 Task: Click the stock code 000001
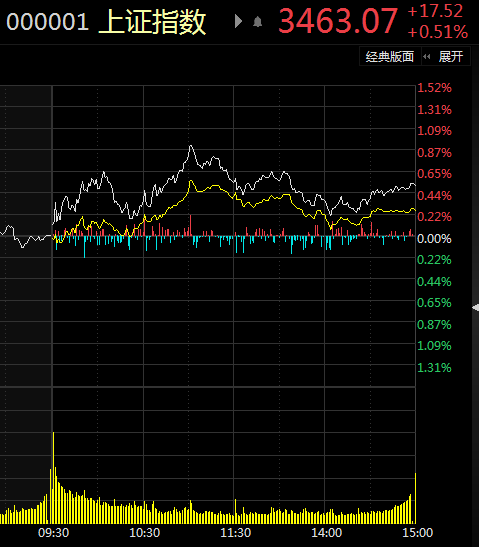[47, 22]
